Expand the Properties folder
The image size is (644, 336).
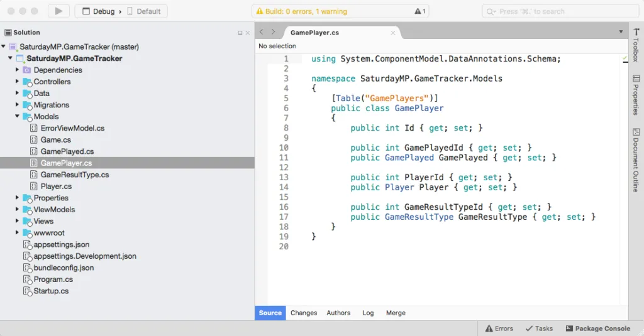coord(17,197)
